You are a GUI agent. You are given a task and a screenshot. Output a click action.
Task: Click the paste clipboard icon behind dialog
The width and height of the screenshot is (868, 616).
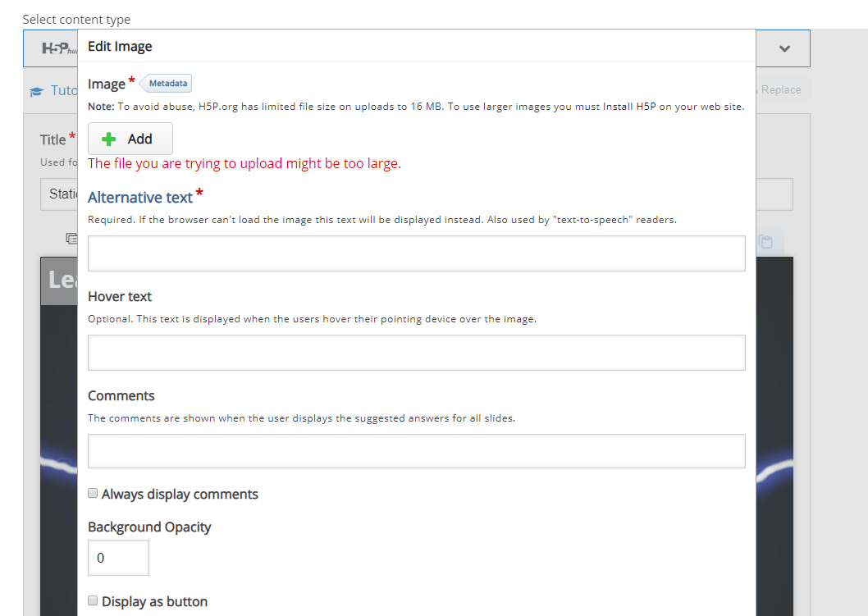(765, 241)
